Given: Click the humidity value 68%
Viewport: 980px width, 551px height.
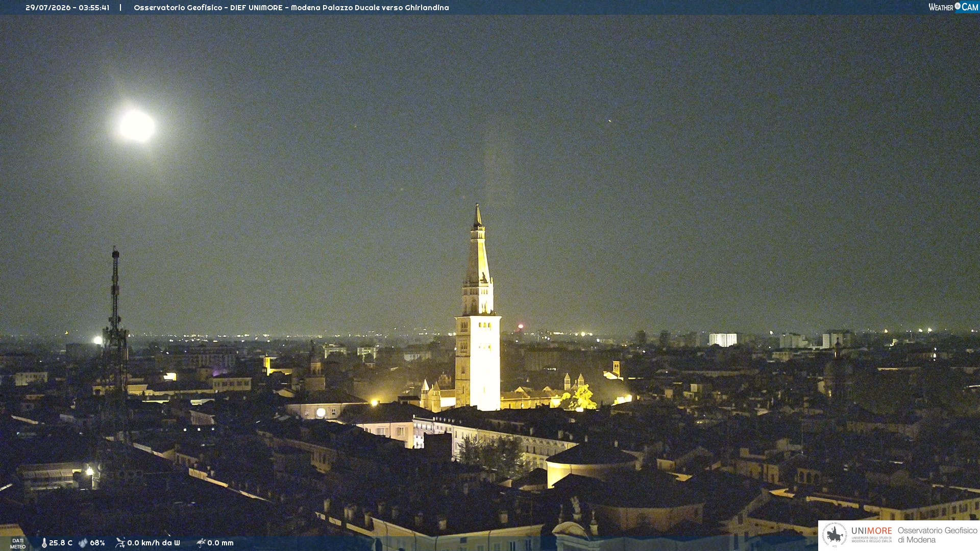Looking at the screenshot, I should (97, 543).
